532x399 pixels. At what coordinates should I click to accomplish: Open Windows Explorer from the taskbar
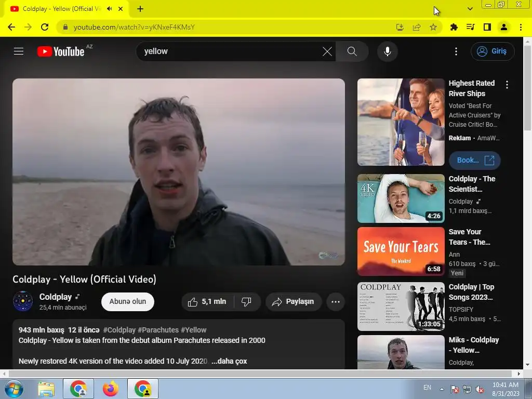point(46,389)
